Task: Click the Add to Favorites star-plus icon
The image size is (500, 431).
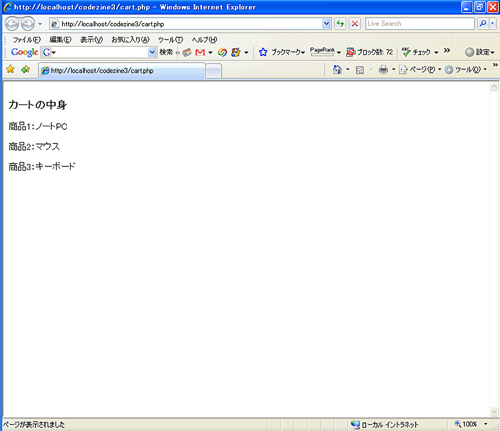Action: [x=25, y=69]
